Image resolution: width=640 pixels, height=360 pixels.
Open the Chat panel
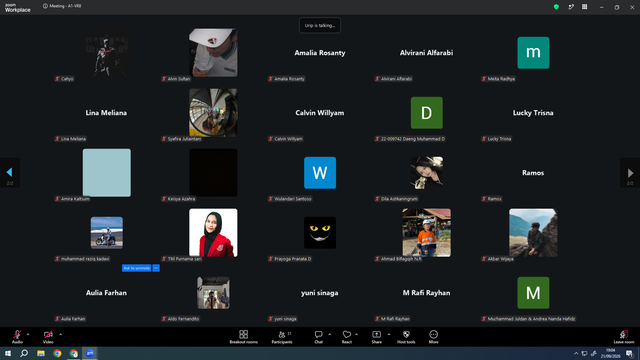tap(318, 337)
